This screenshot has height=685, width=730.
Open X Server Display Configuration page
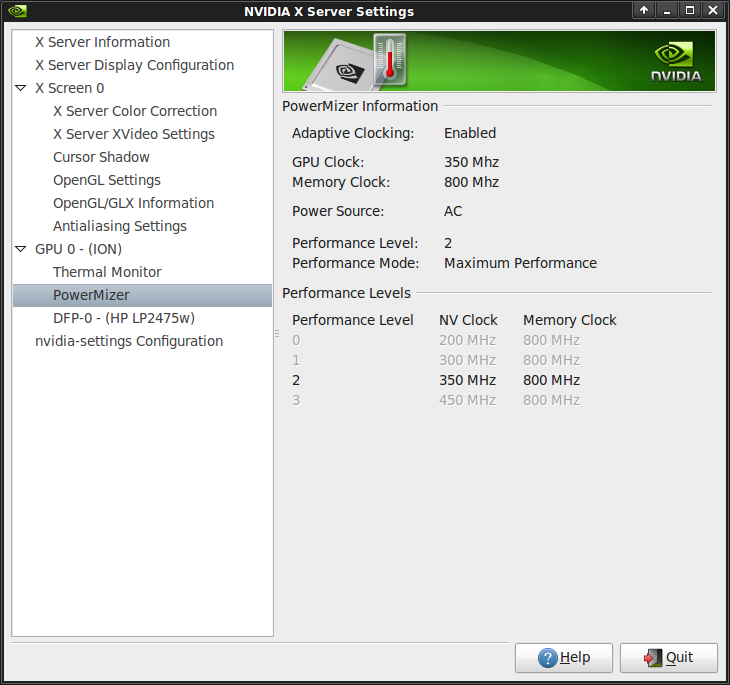click(135, 65)
